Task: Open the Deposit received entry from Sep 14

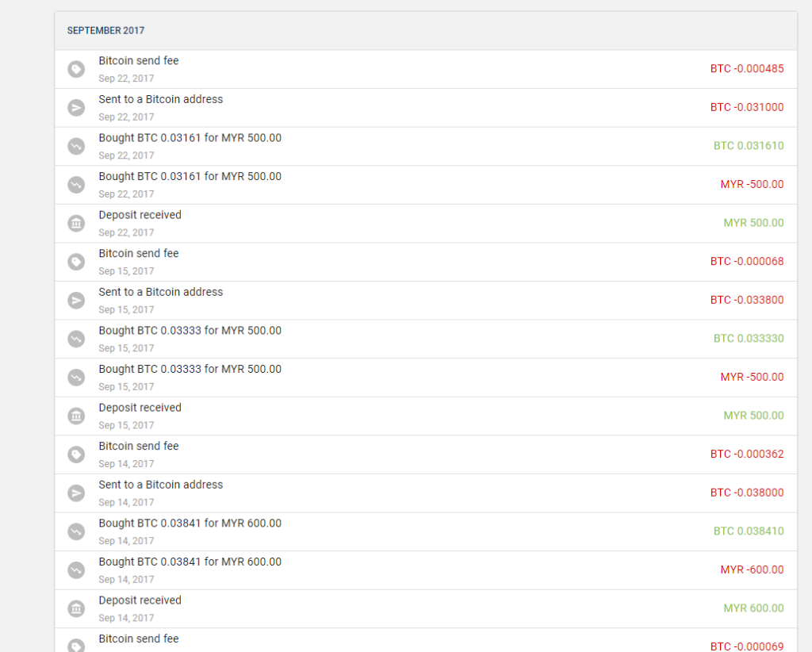Action: click(x=426, y=608)
